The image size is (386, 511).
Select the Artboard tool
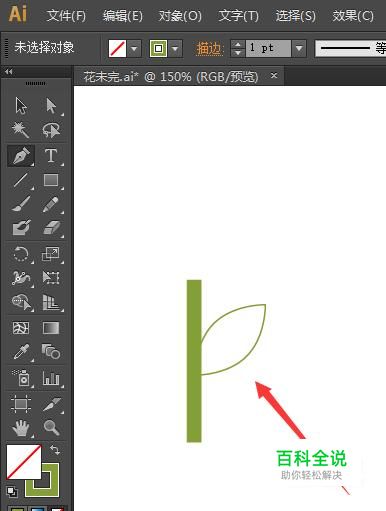tap(21, 404)
